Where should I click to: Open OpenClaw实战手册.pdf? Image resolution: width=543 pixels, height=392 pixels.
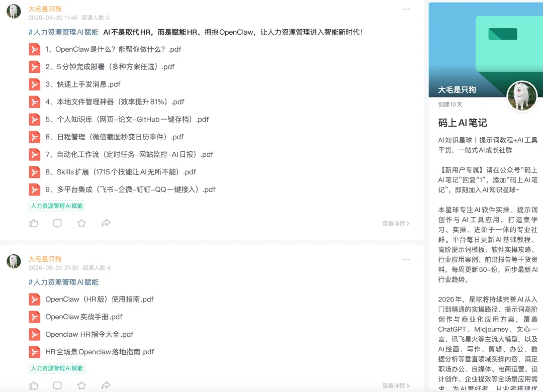84,317
